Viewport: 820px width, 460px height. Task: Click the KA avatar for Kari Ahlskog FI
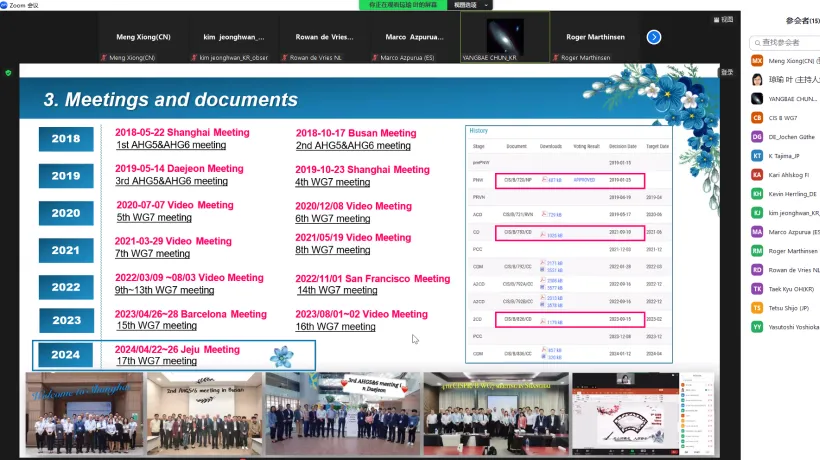point(757,175)
